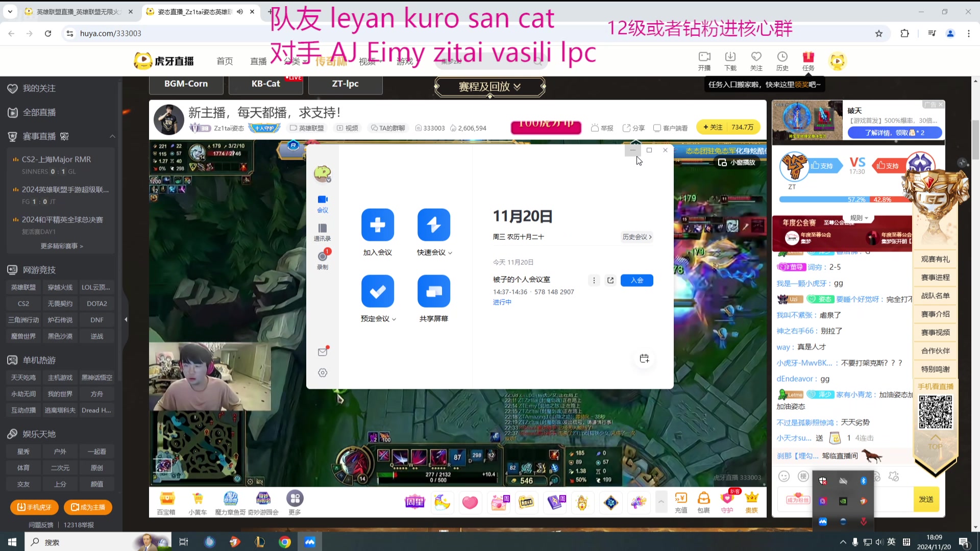Click the share icon next to the 入会 button
Screen dimensions: 980x551
610,280
